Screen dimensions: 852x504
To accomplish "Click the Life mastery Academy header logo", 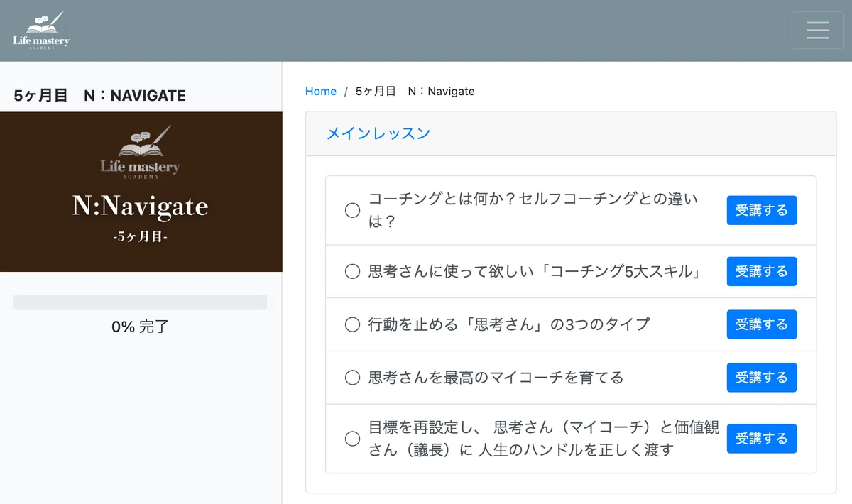I will tap(41, 31).
